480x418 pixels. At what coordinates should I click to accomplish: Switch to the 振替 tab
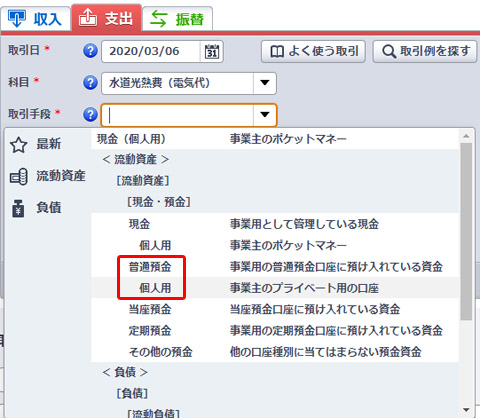pyautogui.click(x=177, y=19)
